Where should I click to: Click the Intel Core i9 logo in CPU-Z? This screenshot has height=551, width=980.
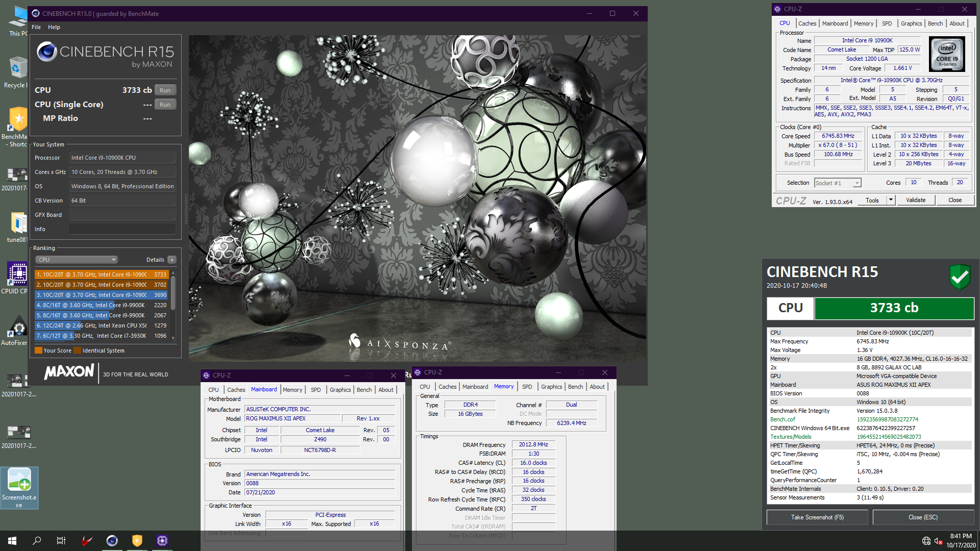click(x=947, y=54)
